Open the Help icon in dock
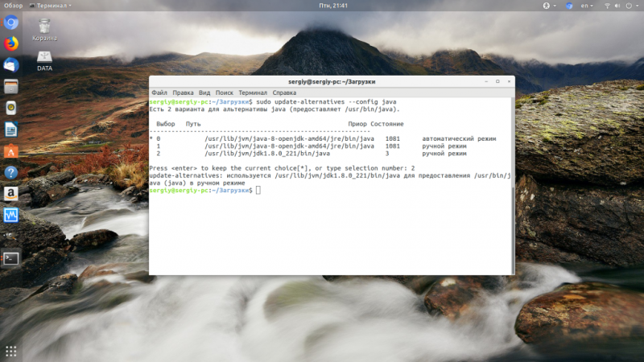The image size is (644, 362). pyautogui.click(x=11, y=172)
